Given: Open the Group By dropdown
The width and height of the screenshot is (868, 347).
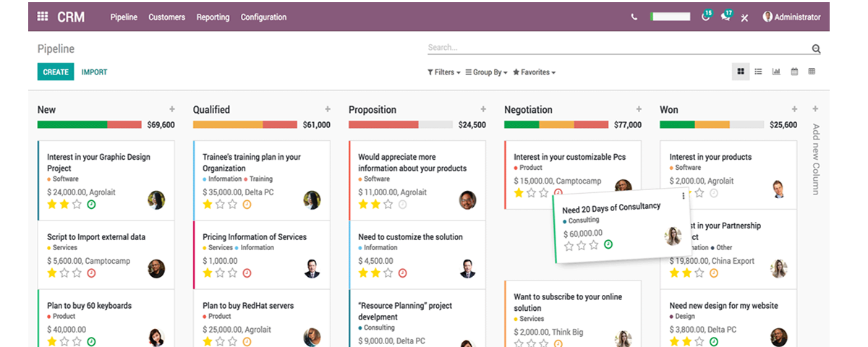Looking at the screenshot, I should [486, 72].
